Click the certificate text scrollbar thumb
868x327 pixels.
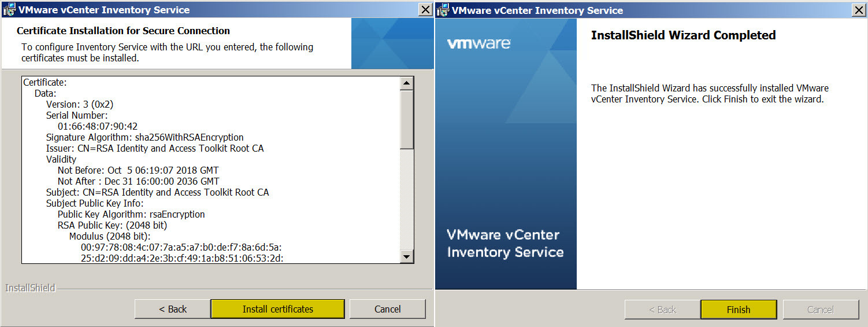pyautogui.click(x=407, y=120)
